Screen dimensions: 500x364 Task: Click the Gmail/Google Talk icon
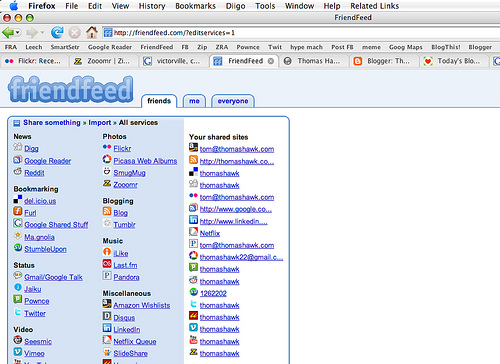point(18,276)
